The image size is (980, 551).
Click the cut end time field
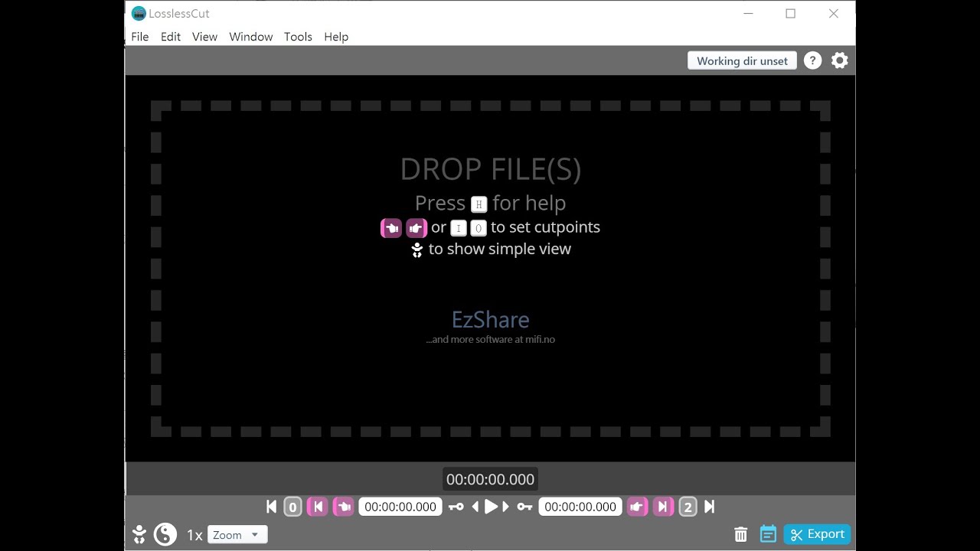coord(580,507)
